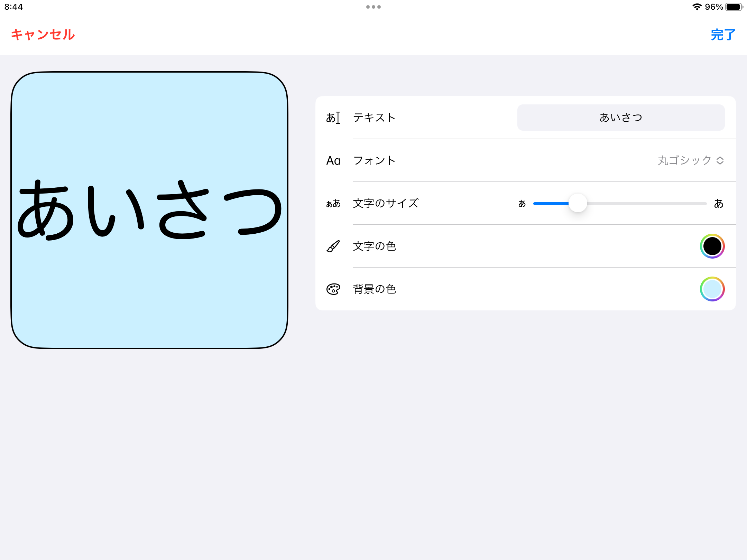Tap the small ぁ at the slider's left end
Screen dimensions: 747x560
522,204
